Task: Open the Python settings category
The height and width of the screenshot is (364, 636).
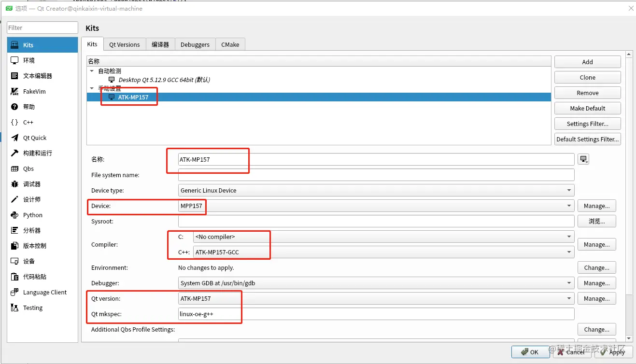Action: coord(42,215)
